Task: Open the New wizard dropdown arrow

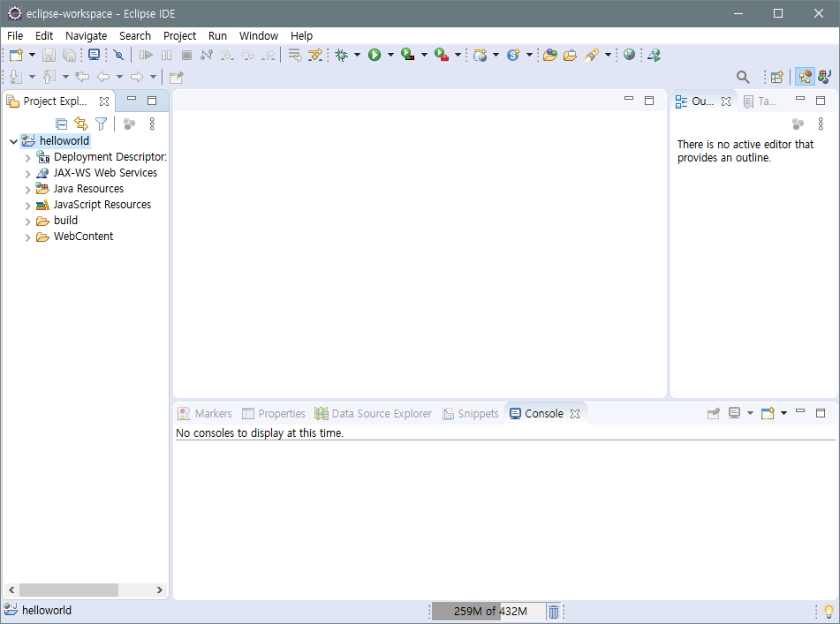Action: click(x=32, y=55)
